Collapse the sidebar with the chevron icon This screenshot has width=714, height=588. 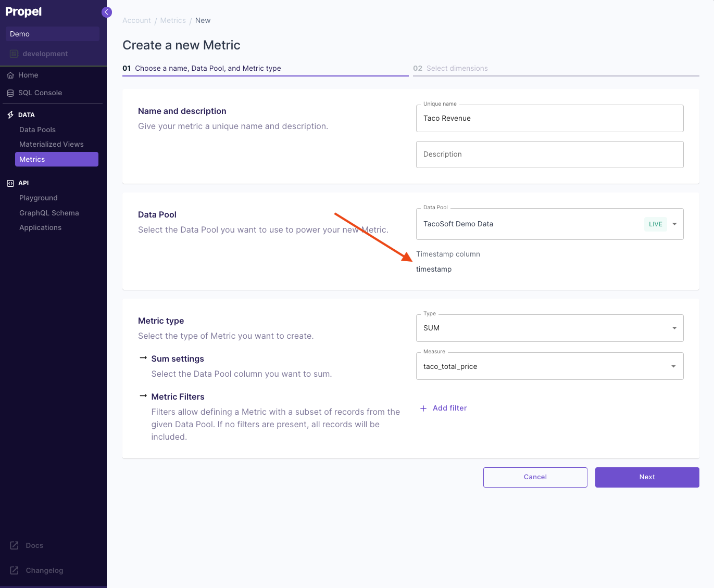point(106,11)
